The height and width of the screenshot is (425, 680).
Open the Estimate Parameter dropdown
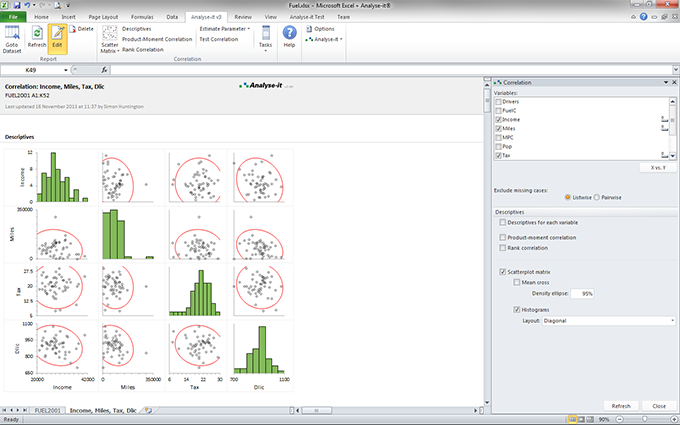coord(225,29)
